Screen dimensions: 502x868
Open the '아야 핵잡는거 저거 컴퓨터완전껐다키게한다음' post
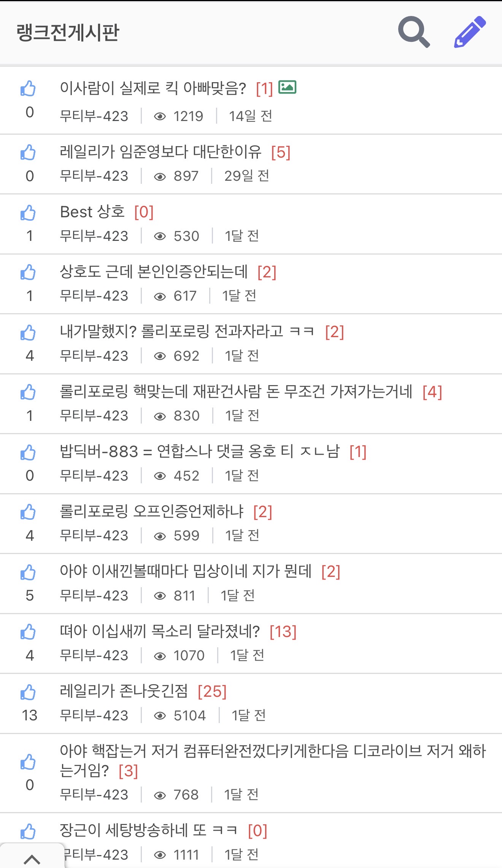point(272,751)
